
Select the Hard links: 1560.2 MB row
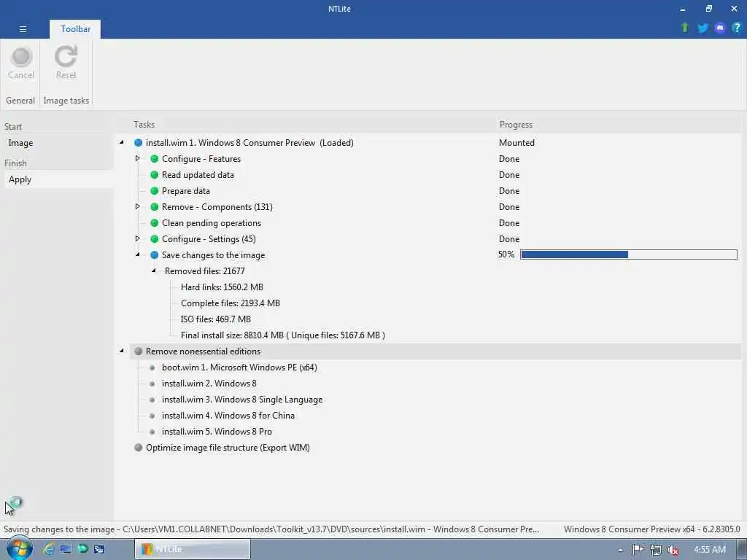pyautogui.click(x=222, y=287)
